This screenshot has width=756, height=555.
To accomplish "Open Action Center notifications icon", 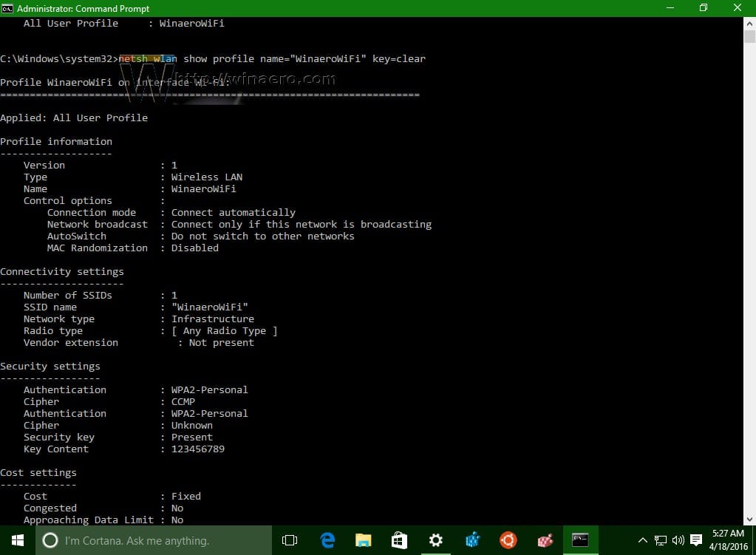I will point(696,540).
